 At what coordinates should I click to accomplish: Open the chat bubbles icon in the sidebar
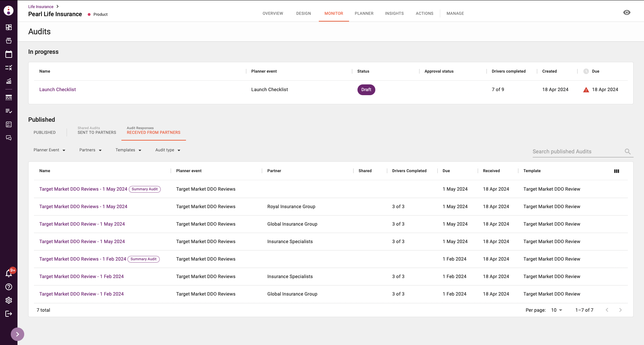tap(9, 138)
